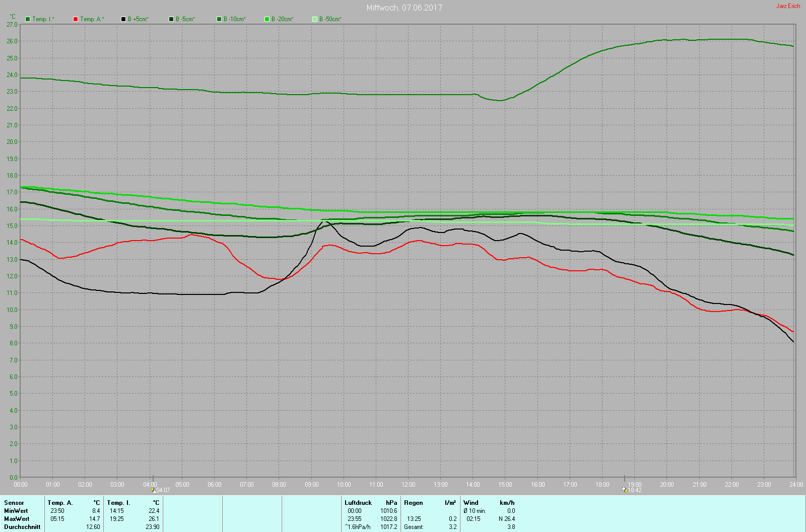Click the Temp. I. legend color square
The image size is (806, 532).
tap(28, 19)
